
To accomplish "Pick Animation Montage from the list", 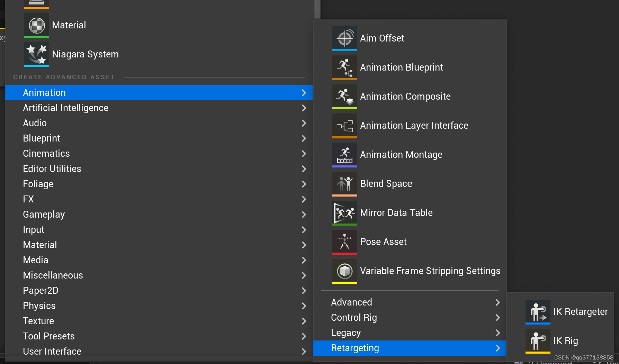I will [410, 155].
